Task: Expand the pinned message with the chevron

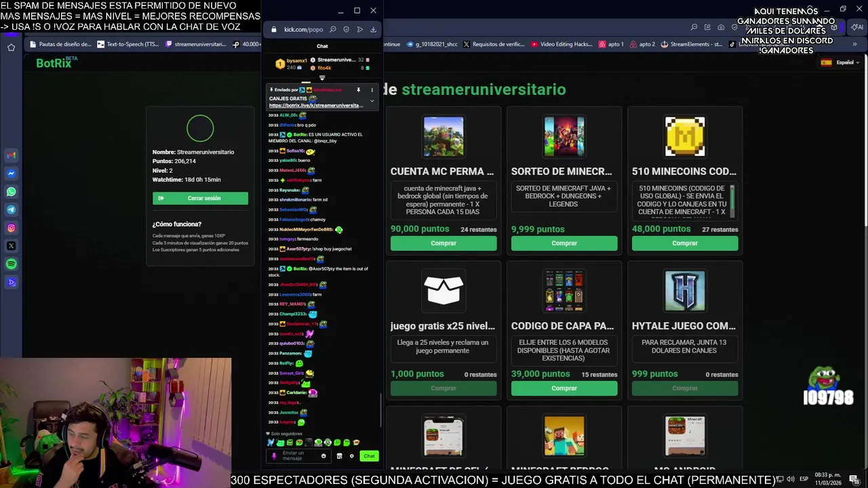Action: [x=372, y=101]
